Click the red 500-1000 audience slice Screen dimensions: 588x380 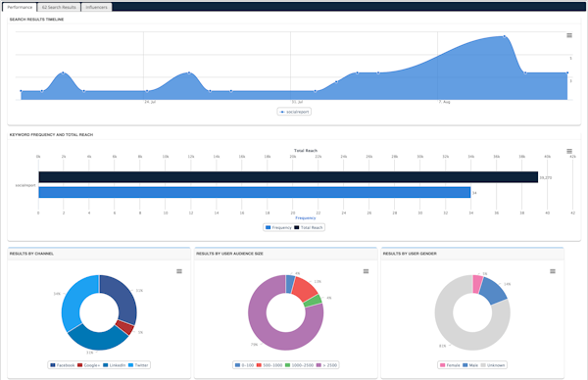(304, 289)
